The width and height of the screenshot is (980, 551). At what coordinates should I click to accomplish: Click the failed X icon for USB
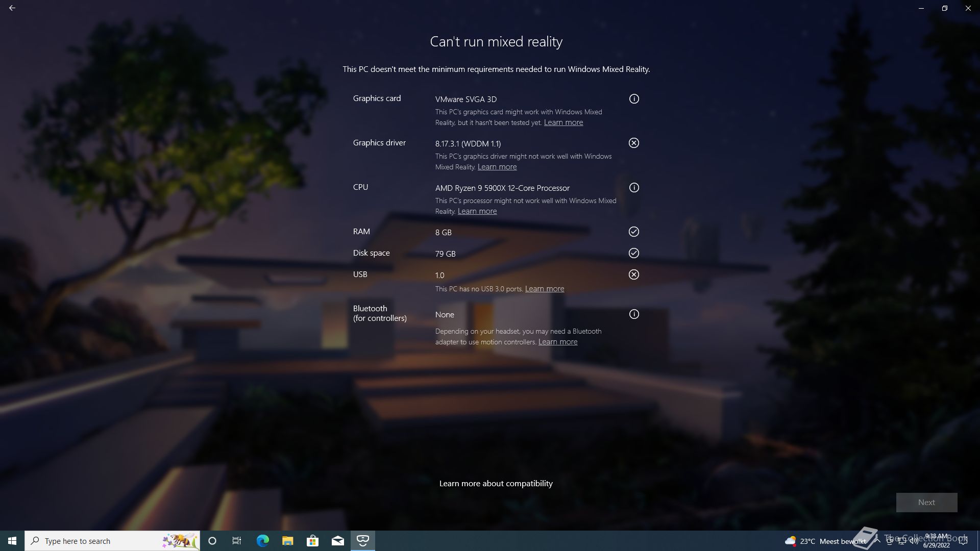click(634, 274)
